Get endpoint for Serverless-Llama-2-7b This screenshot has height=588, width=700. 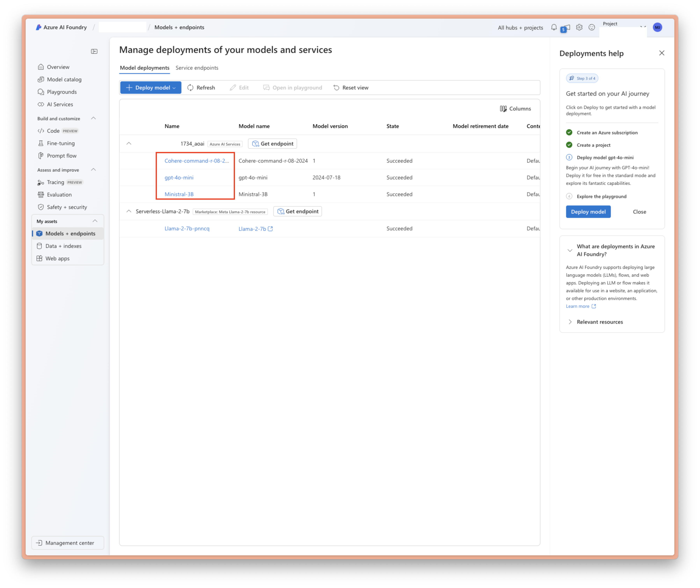point(297,211)
